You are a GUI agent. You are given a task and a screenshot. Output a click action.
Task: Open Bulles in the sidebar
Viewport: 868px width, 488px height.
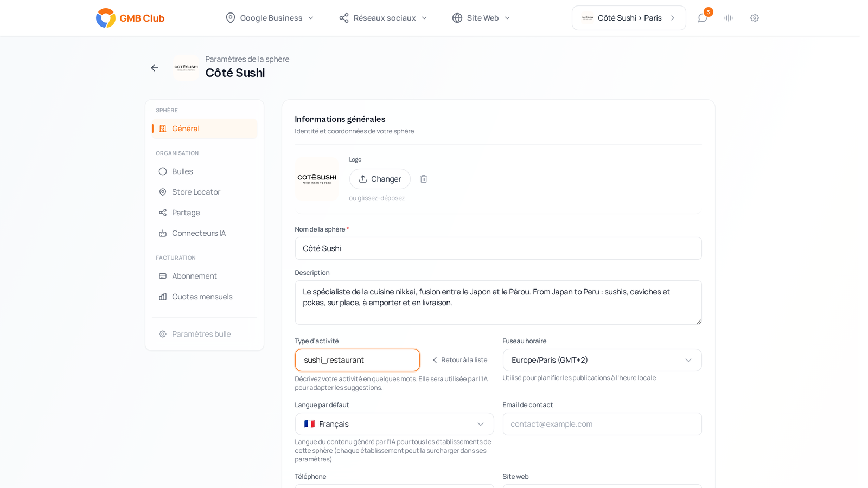point(205,171)
